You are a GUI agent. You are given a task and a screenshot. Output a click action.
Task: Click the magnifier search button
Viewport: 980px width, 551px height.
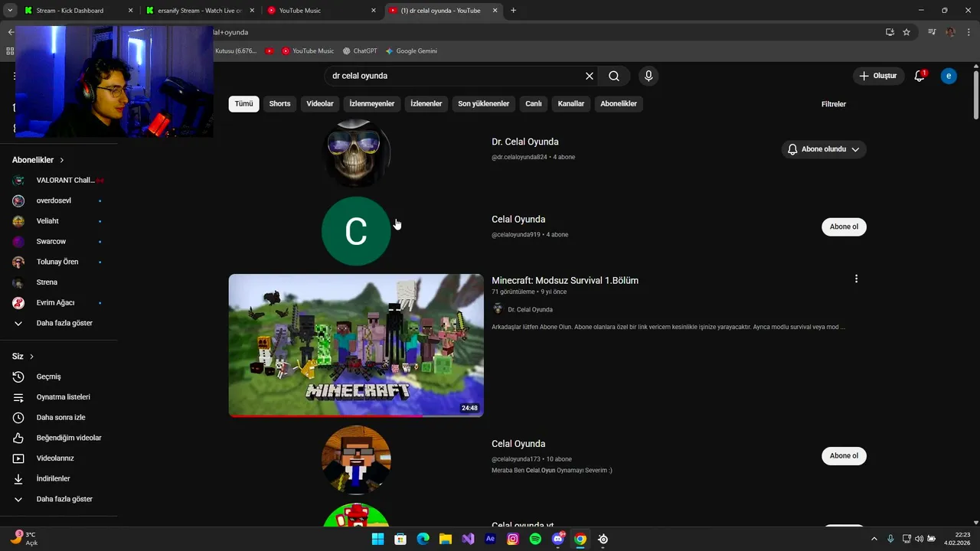(x=614, y=76)
